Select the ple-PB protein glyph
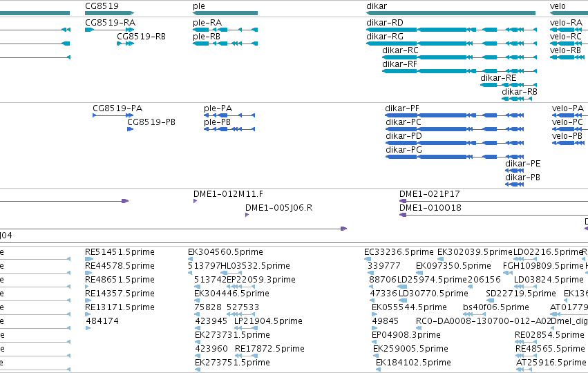The height and width of the screenshot is (373, 588). point(229,129)
